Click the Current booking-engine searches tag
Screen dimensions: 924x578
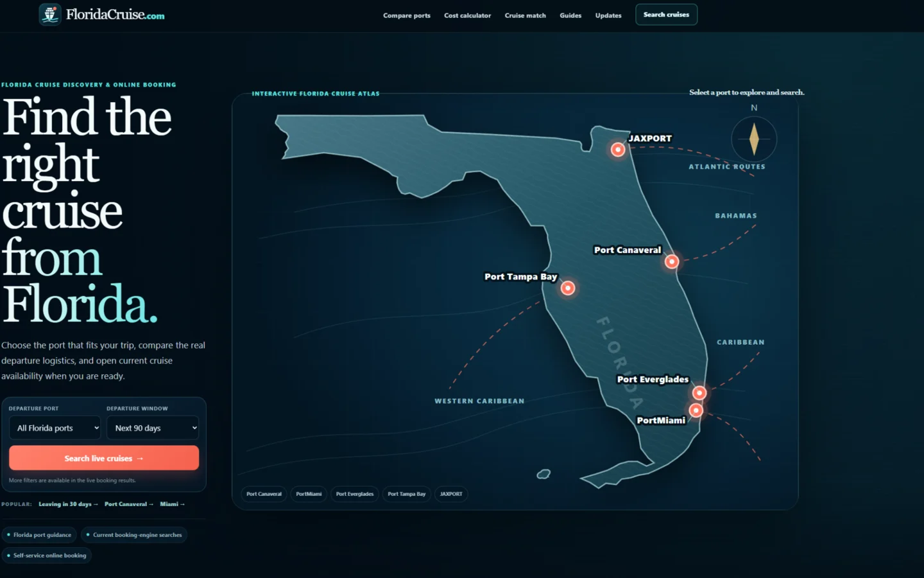point(134,535)
